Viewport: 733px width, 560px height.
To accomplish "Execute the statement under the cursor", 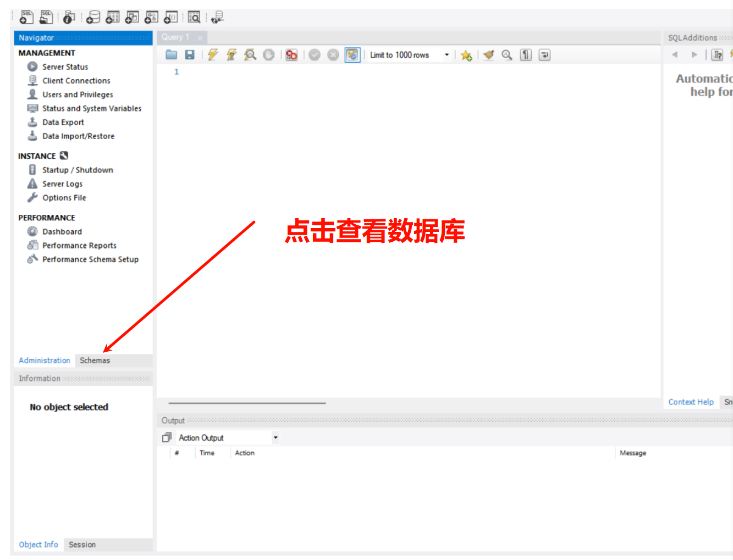I will point(232,55).
